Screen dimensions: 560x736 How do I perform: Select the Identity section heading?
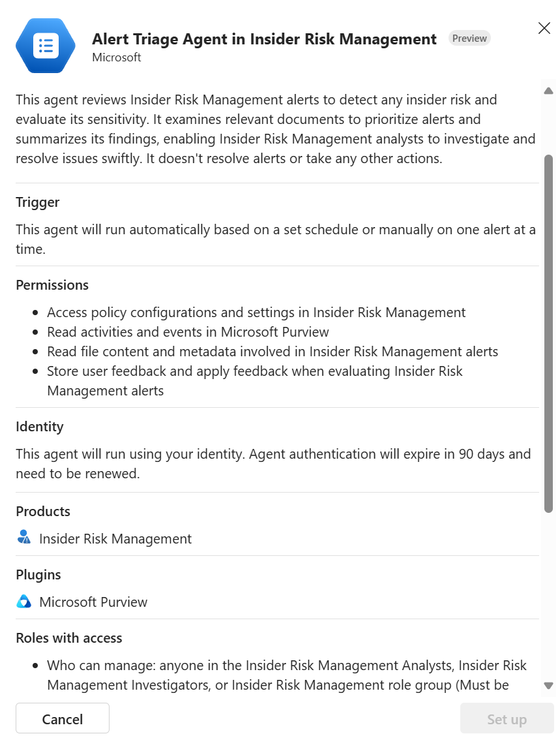pos(40,427)
